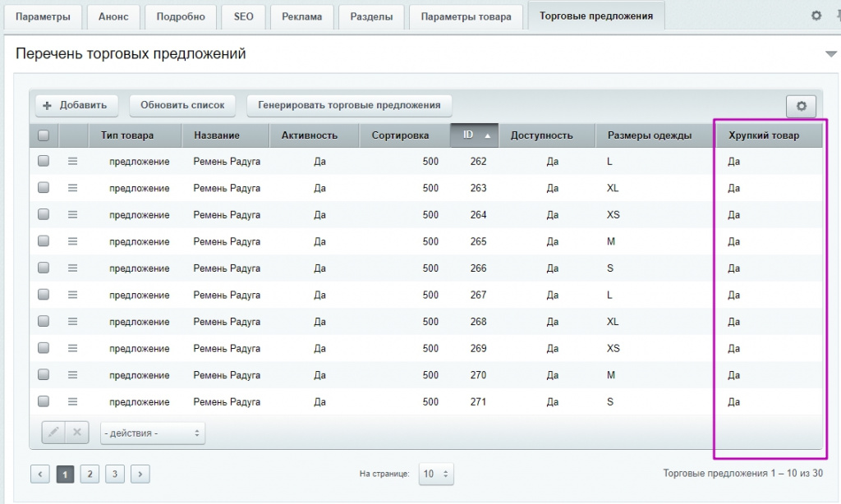Click the "Добавить" button

pyautogui.click(x=76, y=105)
